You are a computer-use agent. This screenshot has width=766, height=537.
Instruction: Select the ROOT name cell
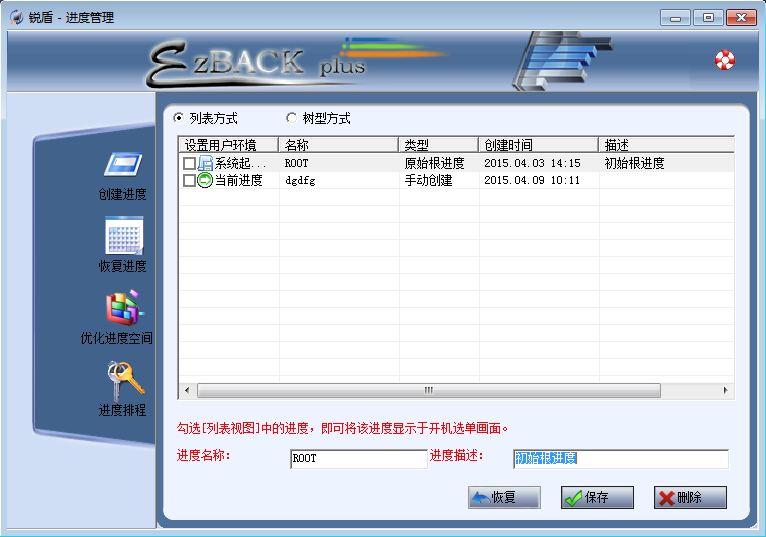click(297, 163)
